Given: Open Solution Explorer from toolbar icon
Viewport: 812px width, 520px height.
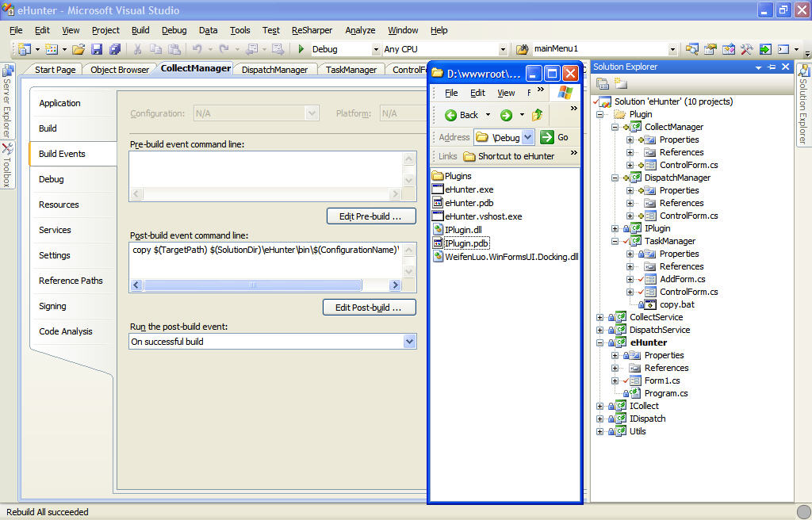Looking at the screenshot, I should click(691, 49).
